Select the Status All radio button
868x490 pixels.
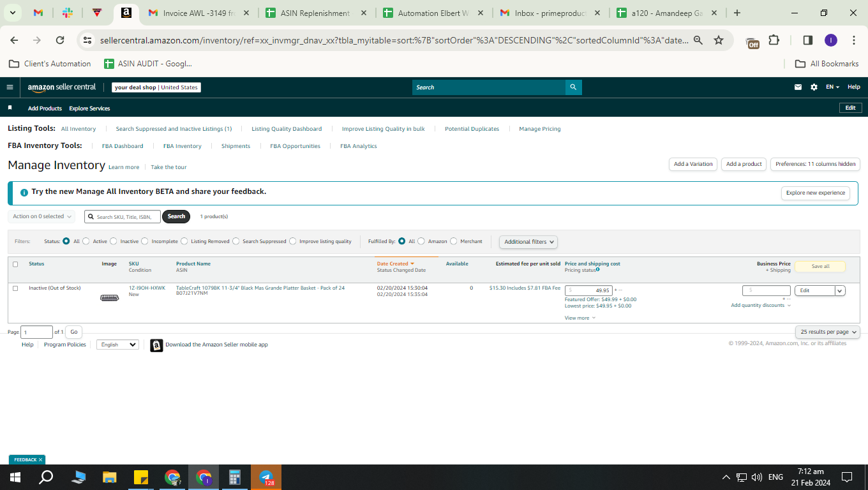(x=66, y=241)
